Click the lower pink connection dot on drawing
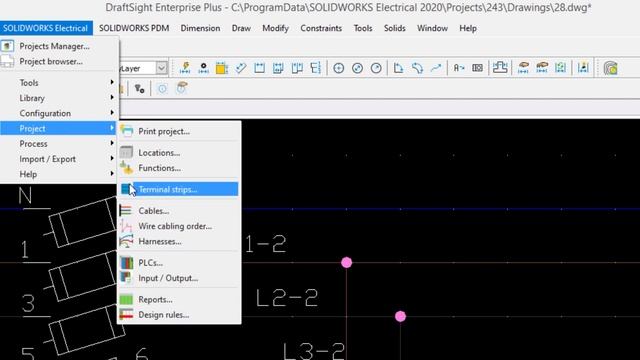The image size is (640, 360). coord(400,316)
